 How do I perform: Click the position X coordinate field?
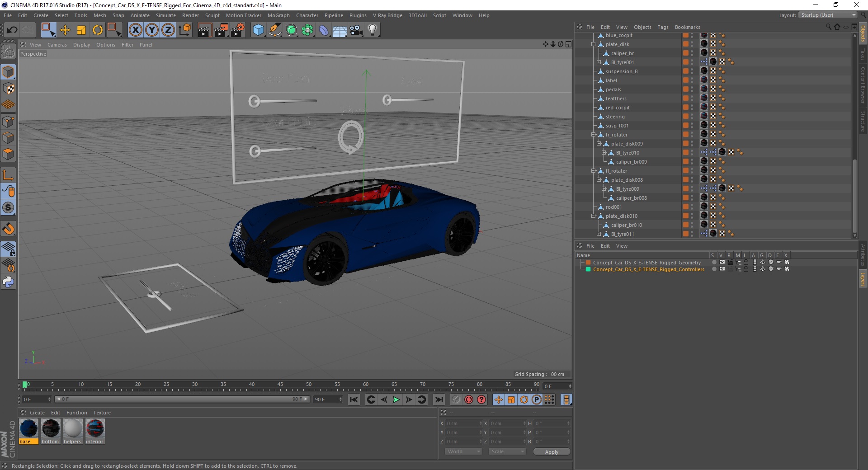pos(464,423)
